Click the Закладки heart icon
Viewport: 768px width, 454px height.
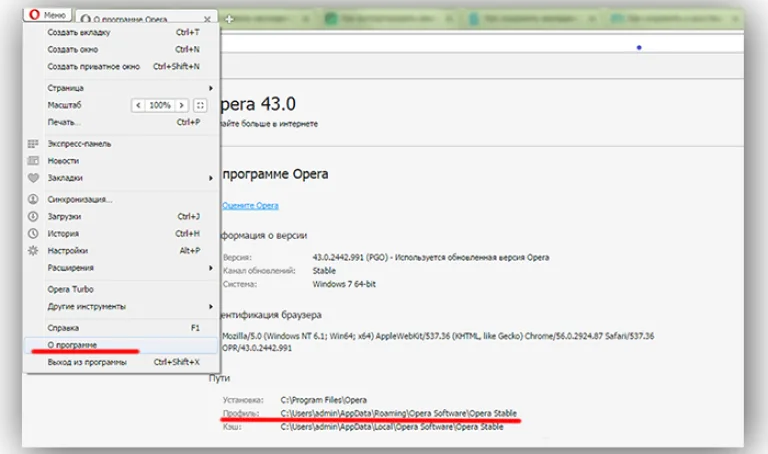(33, 178)
